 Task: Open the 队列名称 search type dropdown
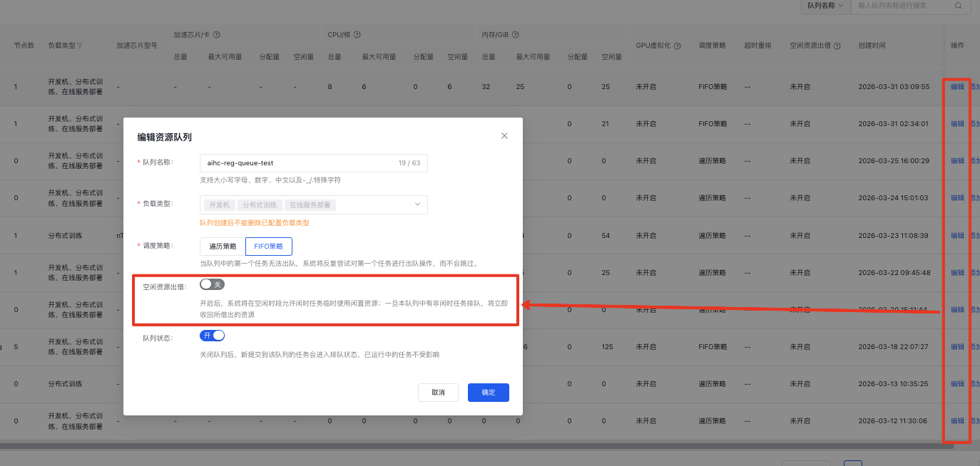[825, 6]
